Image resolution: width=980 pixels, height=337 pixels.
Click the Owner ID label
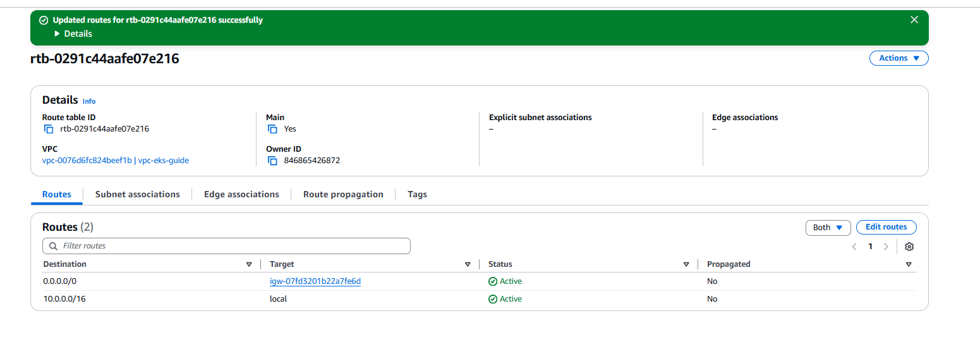[x=284, y=149]
